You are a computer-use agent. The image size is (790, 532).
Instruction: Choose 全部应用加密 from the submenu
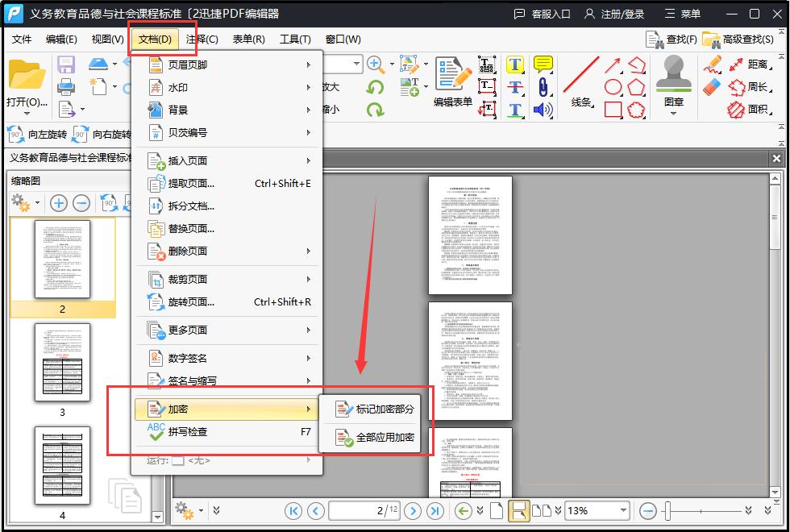point(376,438)
